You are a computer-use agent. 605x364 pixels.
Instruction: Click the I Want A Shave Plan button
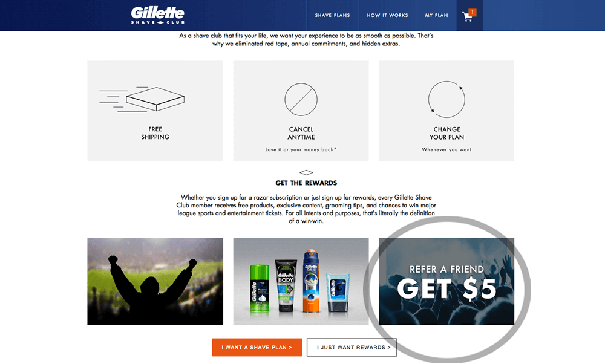click(x=257, y=348)
